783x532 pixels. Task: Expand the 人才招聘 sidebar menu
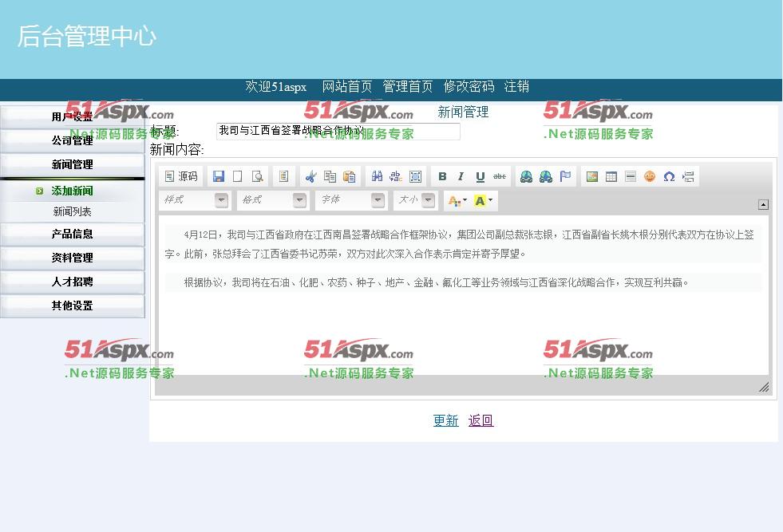(73, 282)
